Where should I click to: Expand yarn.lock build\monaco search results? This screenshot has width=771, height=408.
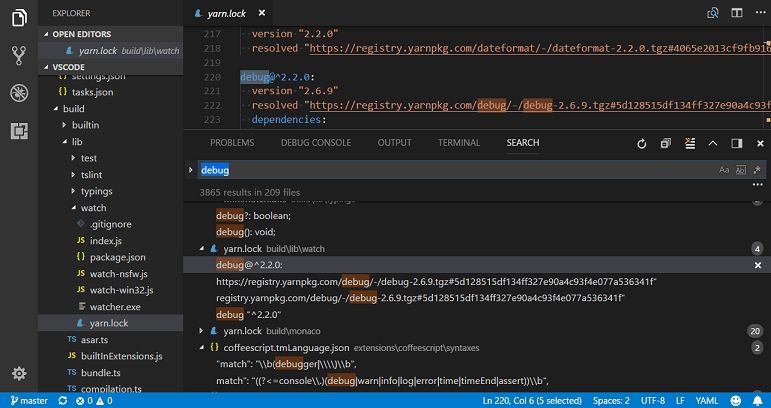coord(201,331)
